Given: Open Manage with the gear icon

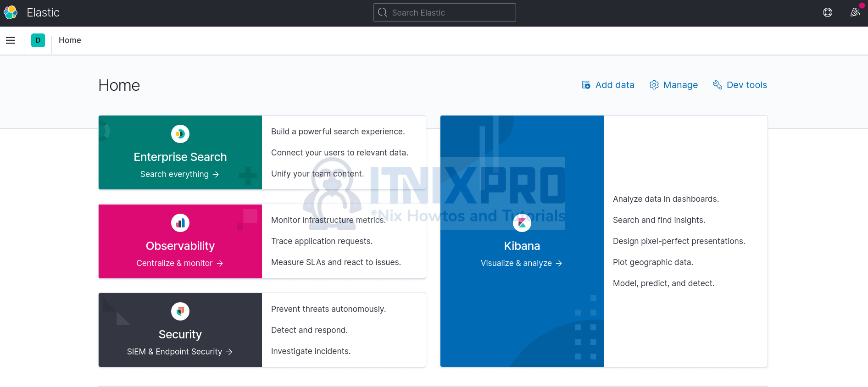Looking at the screenshot, I should (673, 85).
